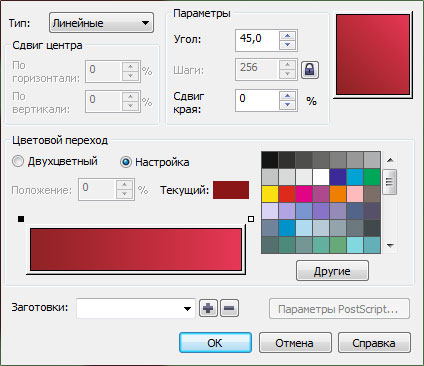Viewport: 424px width, 366px height.
Task: Pick the white swatch in the palette
Action: (321, 177)
